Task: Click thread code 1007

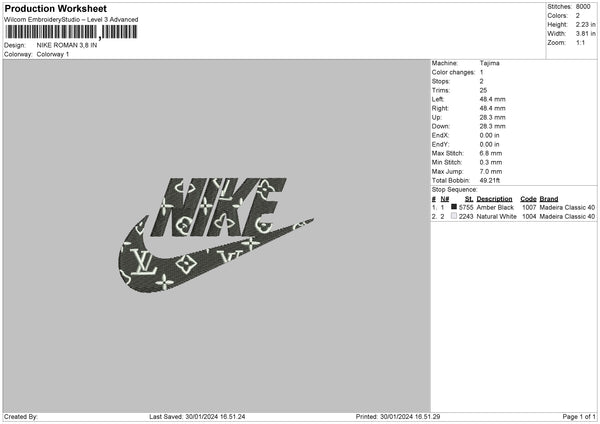Action: click(x=529, y=207)
